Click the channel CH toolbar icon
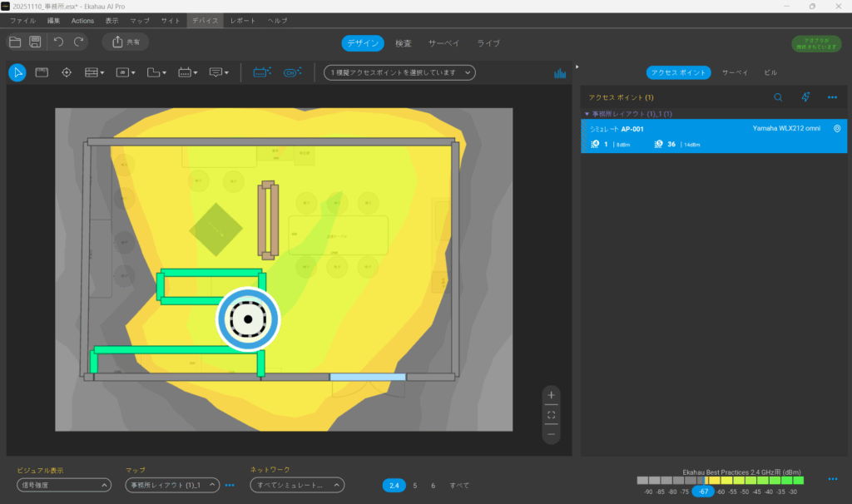This screenshot has width=852, height=504. (x=291, y=73)
